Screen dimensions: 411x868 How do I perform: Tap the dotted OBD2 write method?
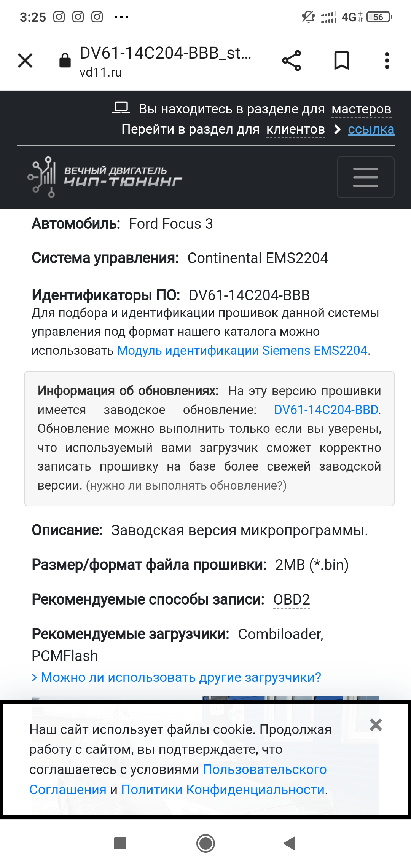pos(292,600)
